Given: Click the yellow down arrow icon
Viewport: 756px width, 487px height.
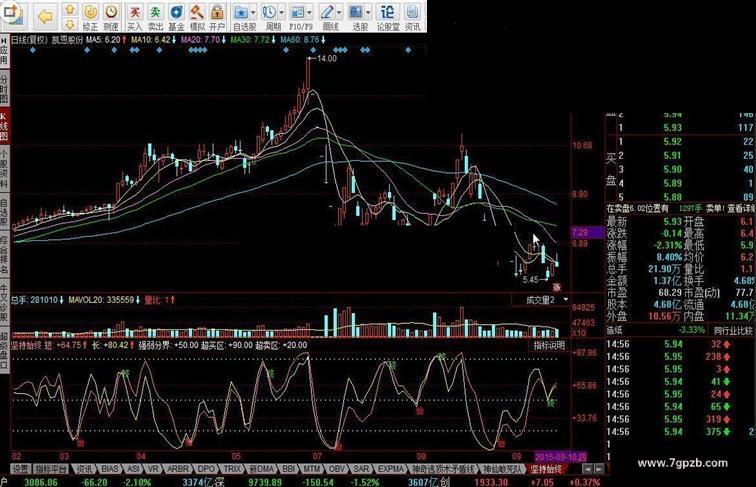Looking at the screenshot, I should point(70,24).
